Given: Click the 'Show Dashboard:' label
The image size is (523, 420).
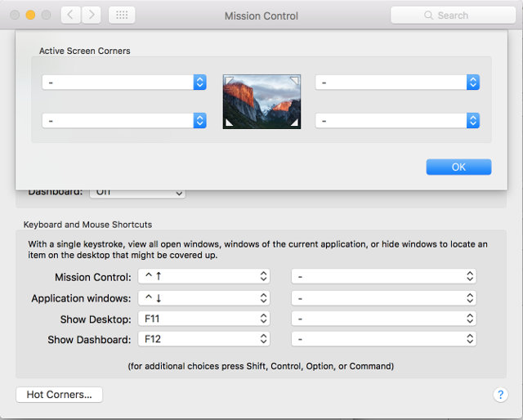Looking at the screenshot, I should pos(89,340).
